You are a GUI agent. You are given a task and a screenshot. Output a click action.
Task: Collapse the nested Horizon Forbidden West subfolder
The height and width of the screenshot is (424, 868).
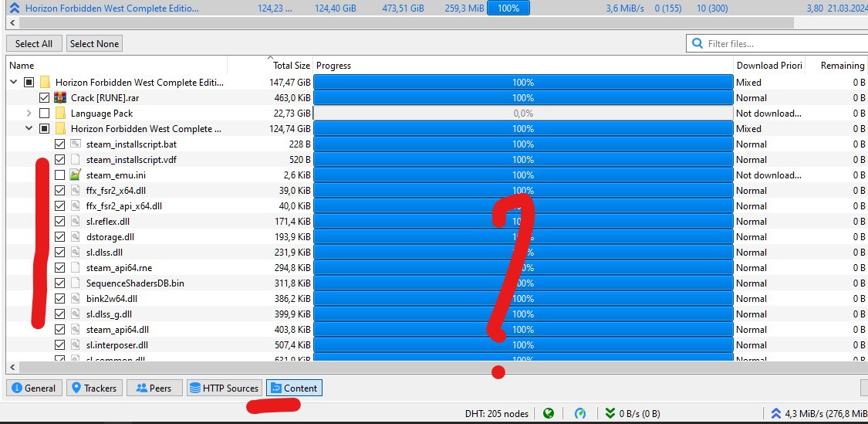click(x=29, y=129)
